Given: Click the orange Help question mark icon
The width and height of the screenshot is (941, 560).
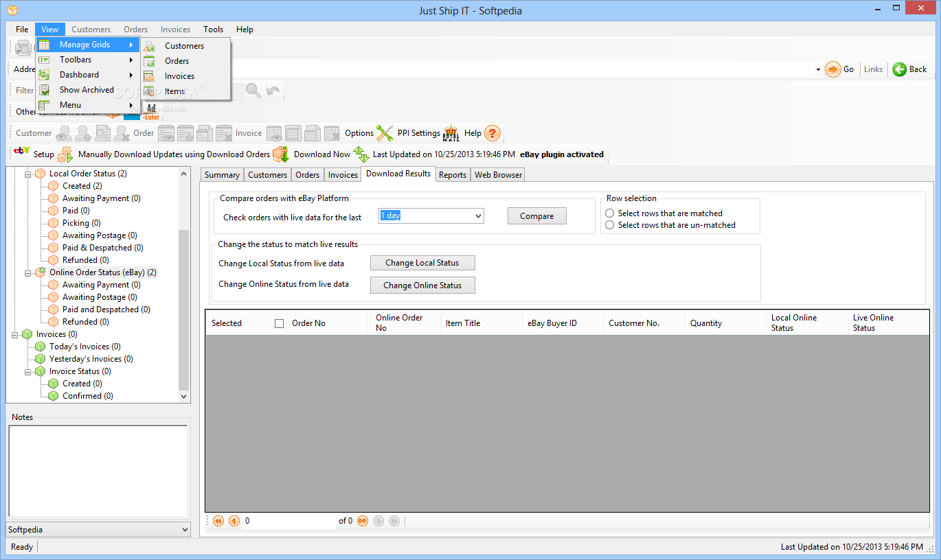Looking at the screenshot, I should coord(492,133).
